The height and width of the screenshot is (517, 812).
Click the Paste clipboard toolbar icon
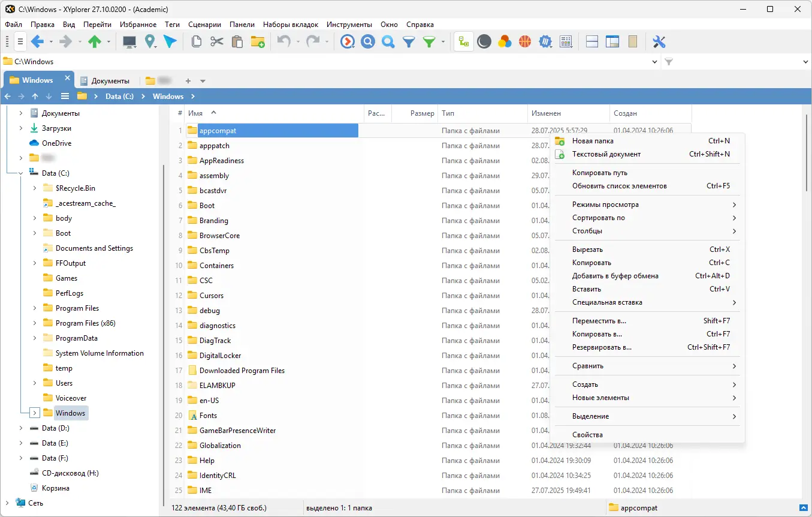click(237, 41)
